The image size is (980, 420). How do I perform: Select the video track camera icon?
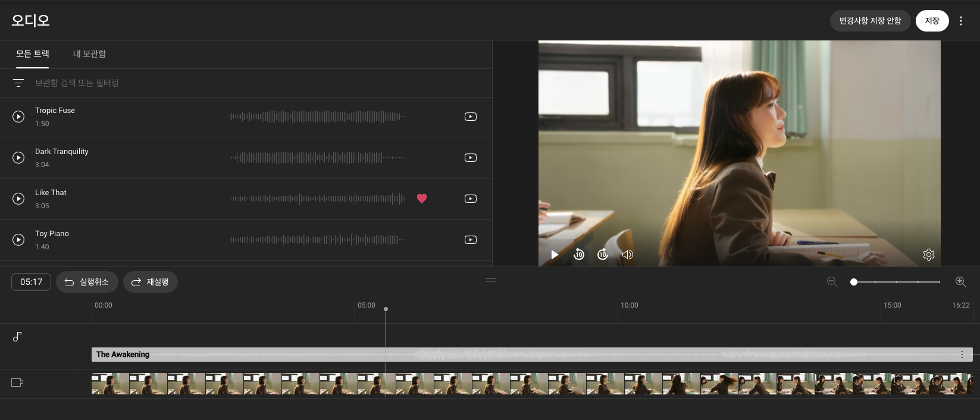click(17, 383)
